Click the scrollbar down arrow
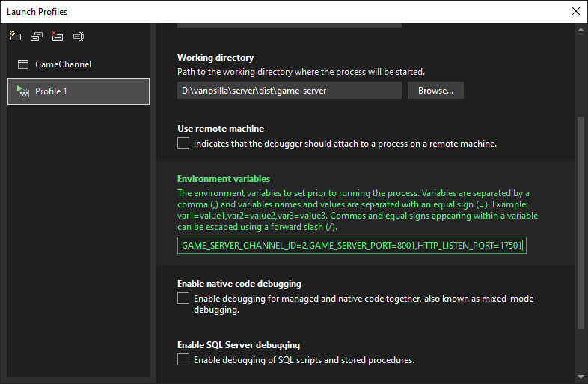588x384 pixels. [x=581, y=377]
